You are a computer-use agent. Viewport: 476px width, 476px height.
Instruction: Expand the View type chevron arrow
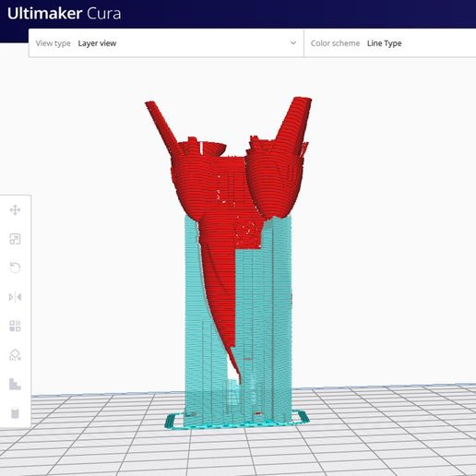293,43
